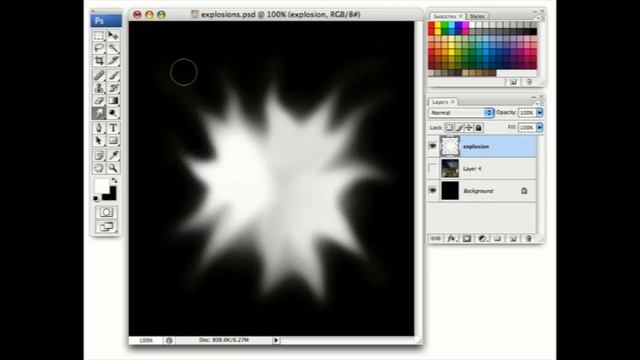The image size is (640, 360).
Task: Create new fill or adjustment layer
Action: 482,238
